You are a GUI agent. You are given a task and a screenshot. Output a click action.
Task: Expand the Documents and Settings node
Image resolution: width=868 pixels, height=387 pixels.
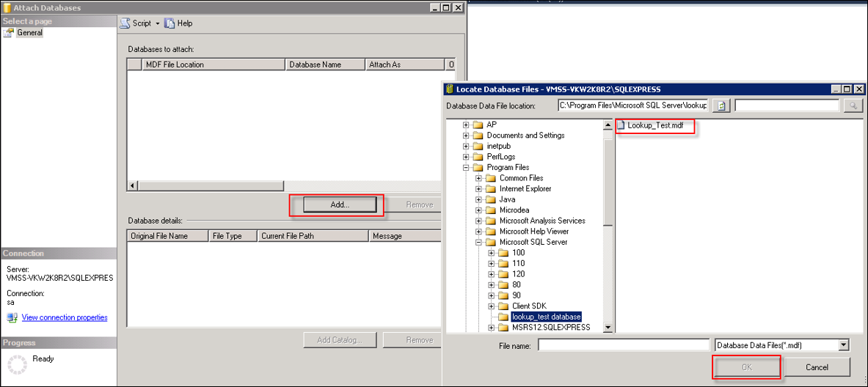pos(466,136)
